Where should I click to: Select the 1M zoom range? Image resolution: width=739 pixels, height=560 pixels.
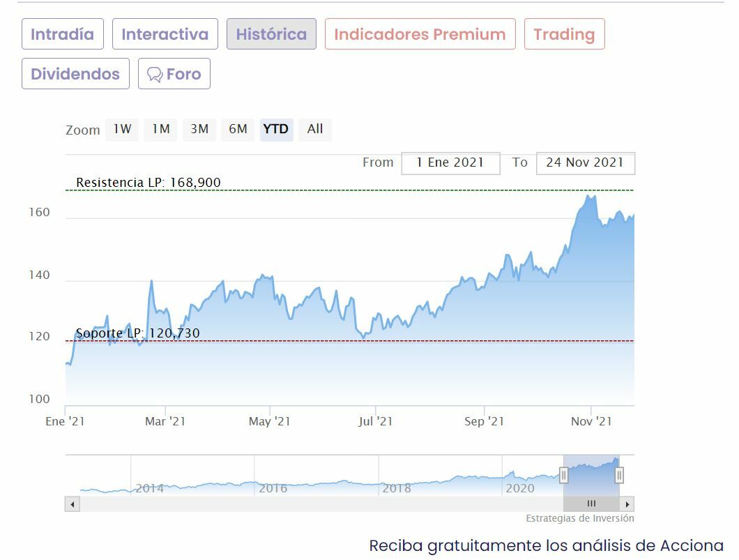161,129
